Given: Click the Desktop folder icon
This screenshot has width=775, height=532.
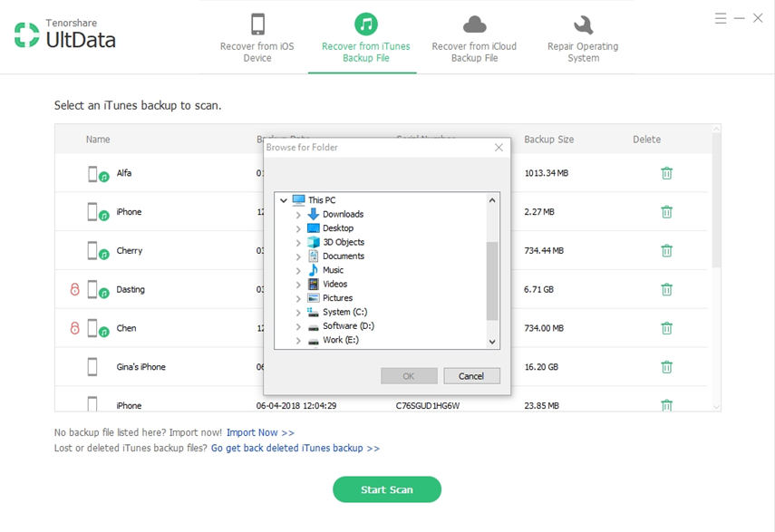Looking at the screenshot, I should 314,227.
